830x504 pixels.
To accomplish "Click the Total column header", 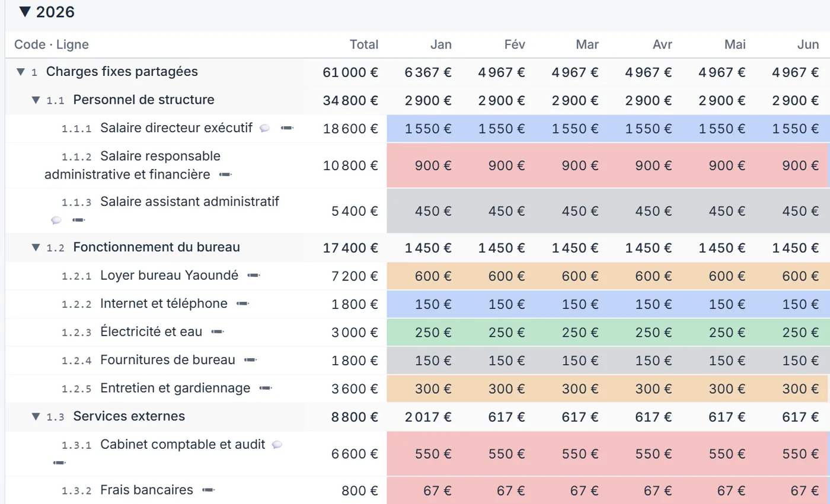I will coord(364,44).
